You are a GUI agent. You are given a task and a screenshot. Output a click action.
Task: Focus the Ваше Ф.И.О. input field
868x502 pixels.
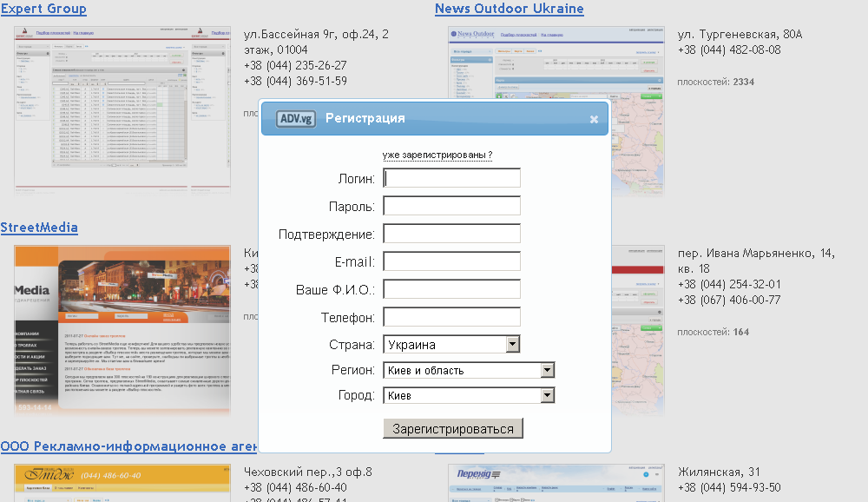tap(451, 289)
